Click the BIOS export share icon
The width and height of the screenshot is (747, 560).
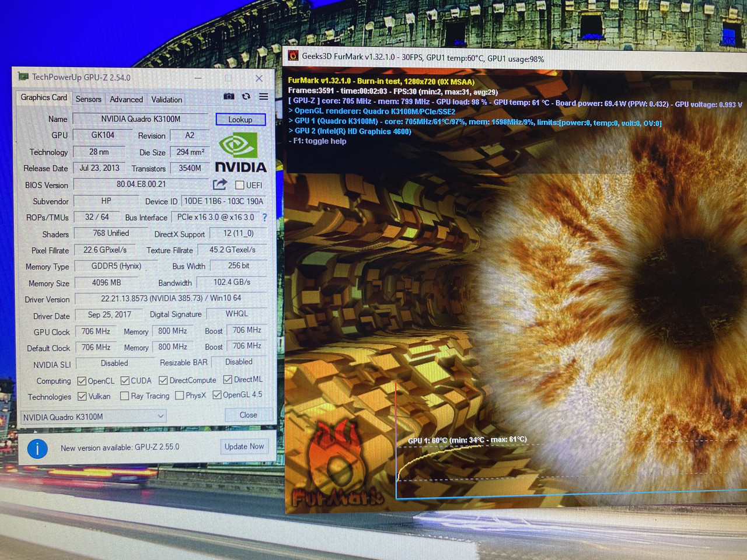(219, 185)
